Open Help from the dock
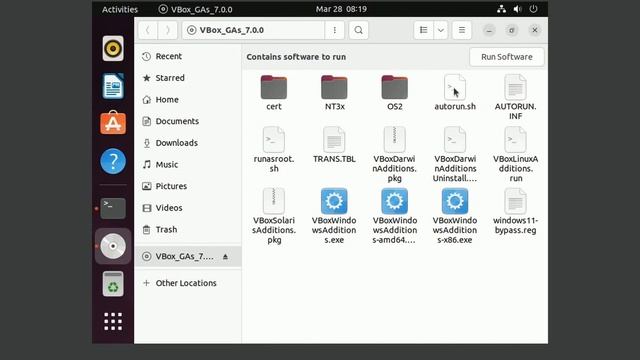This screenshot has width=640, height=360. click(x=113, y=161)
